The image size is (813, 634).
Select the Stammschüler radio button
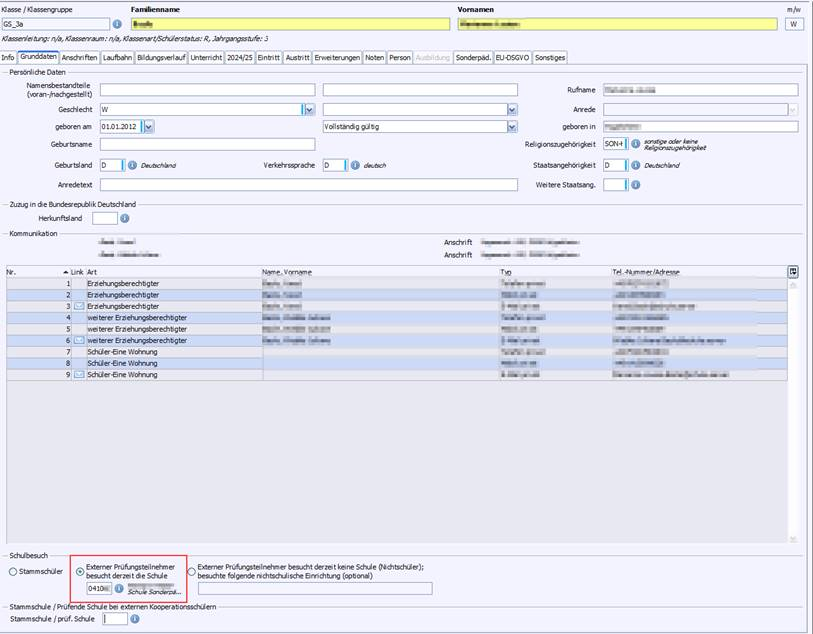point(13,572)
